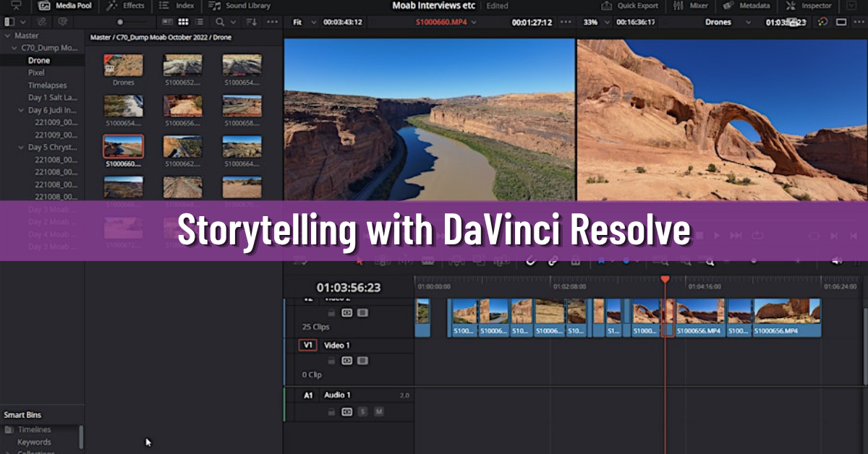Select the last S1000656.MP4 timeline clip

(x=787, y=317)
